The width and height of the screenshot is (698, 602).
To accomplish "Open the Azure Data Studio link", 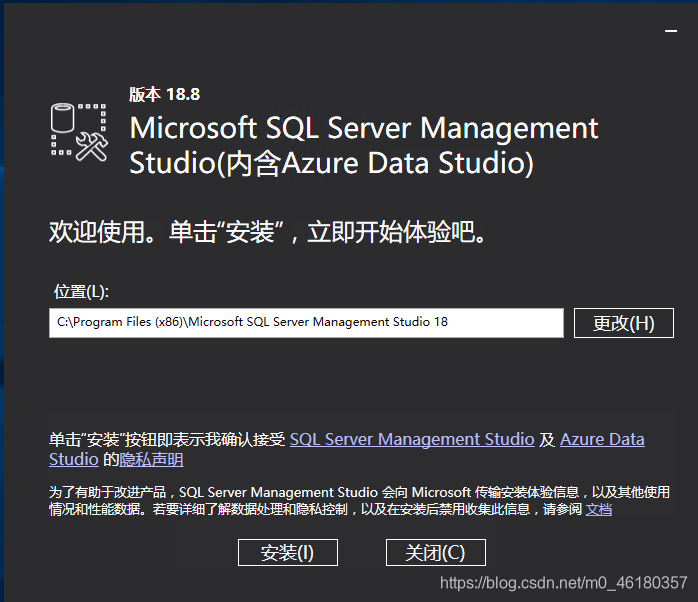I will click(602, 439).
